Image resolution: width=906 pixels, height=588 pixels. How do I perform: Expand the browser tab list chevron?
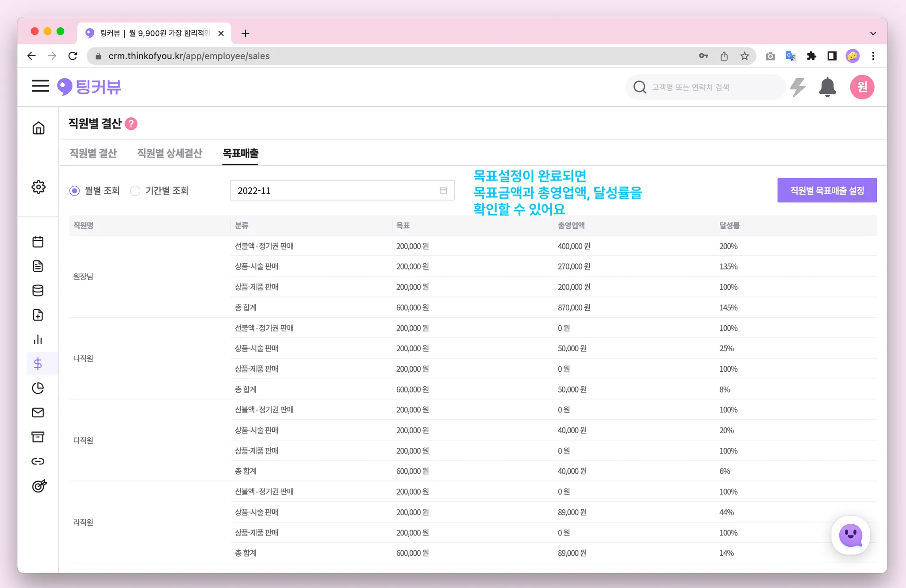pyautogui.click(x=873, y=33)
